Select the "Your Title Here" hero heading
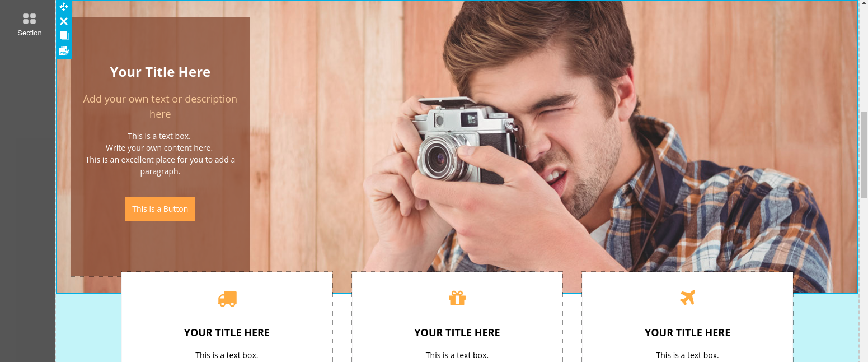This screenshot has height=362, width=868. click(x=160, y=72)
